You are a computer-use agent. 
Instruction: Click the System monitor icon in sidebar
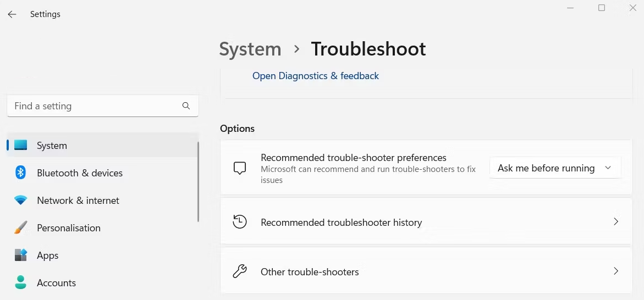[x=21, y=146]
